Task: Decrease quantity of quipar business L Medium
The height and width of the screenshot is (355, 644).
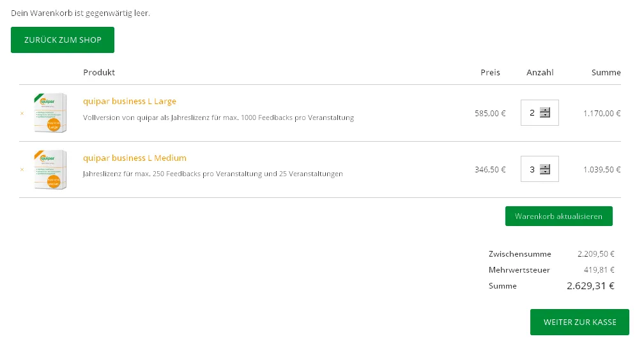Action: [x=545, y=172]
